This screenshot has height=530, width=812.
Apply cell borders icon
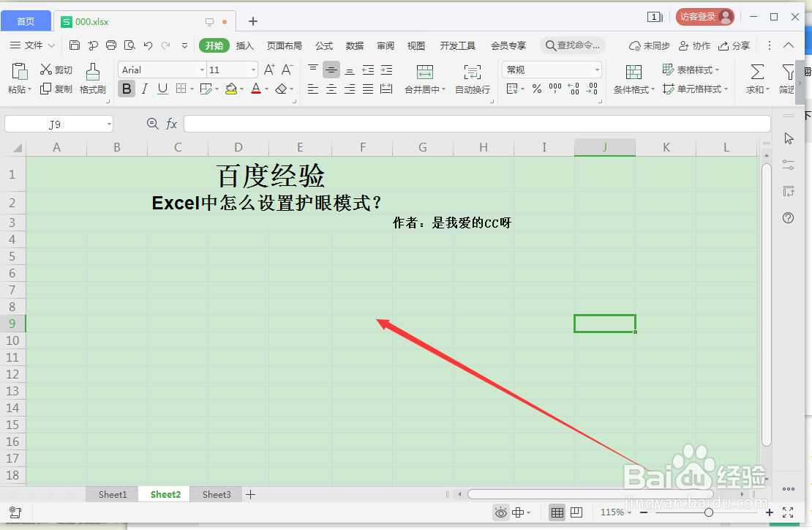coord(181,89)
